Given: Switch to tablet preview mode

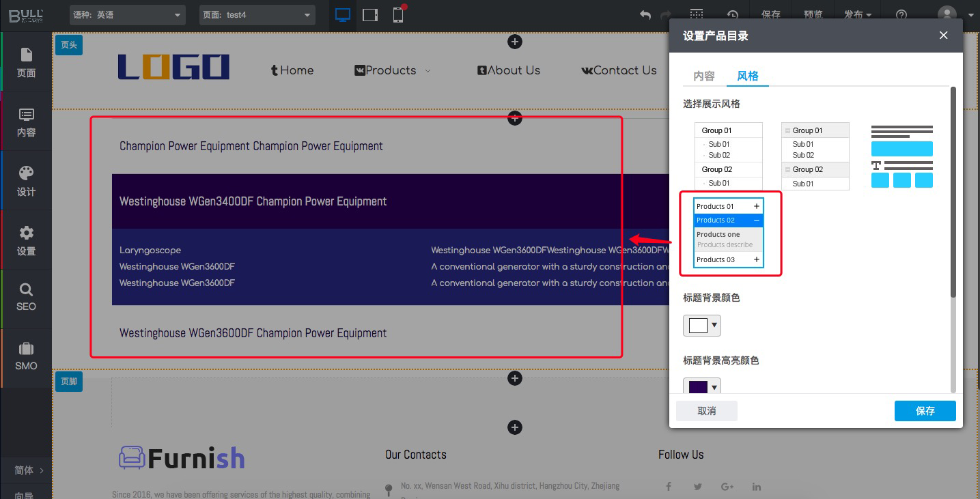Looking at the screenshot, I should 370,15.
